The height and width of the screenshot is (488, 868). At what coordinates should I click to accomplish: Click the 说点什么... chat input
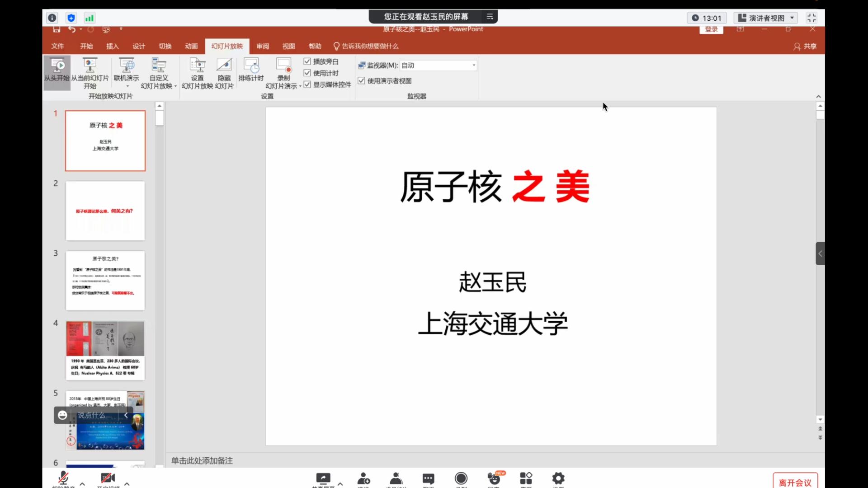click(95, 415)
